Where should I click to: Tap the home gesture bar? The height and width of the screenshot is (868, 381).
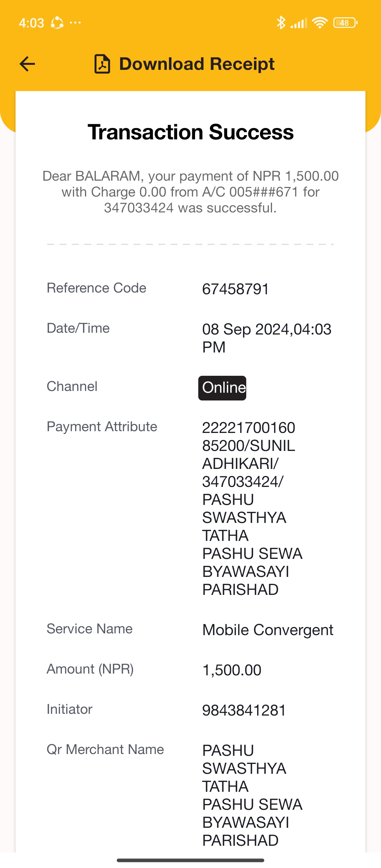click(190, 860)
